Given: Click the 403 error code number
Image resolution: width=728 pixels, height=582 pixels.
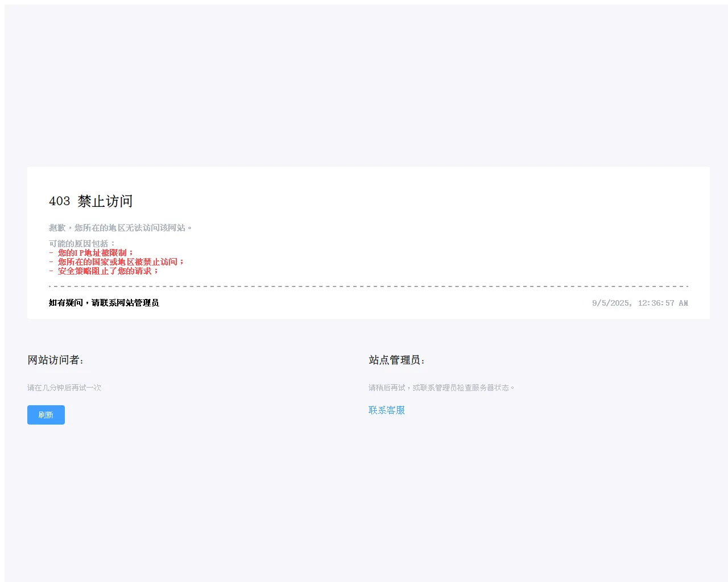Looking at the screenshot, I should click(x=60, y=201).
